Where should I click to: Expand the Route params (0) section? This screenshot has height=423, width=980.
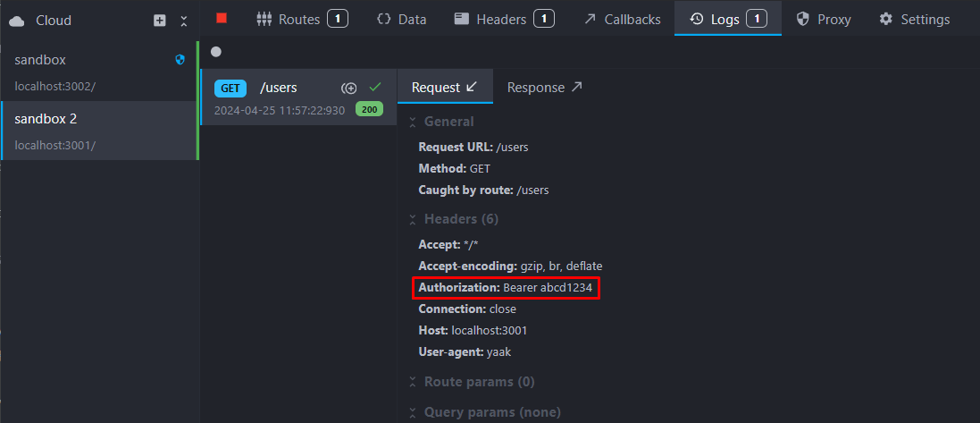(471, 382)
